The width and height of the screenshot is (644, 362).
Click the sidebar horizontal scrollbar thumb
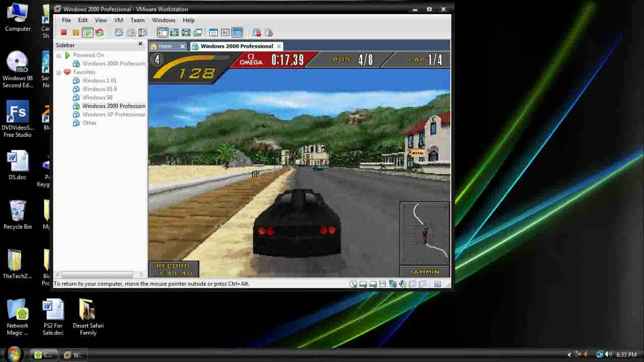(x=98, y=275)
